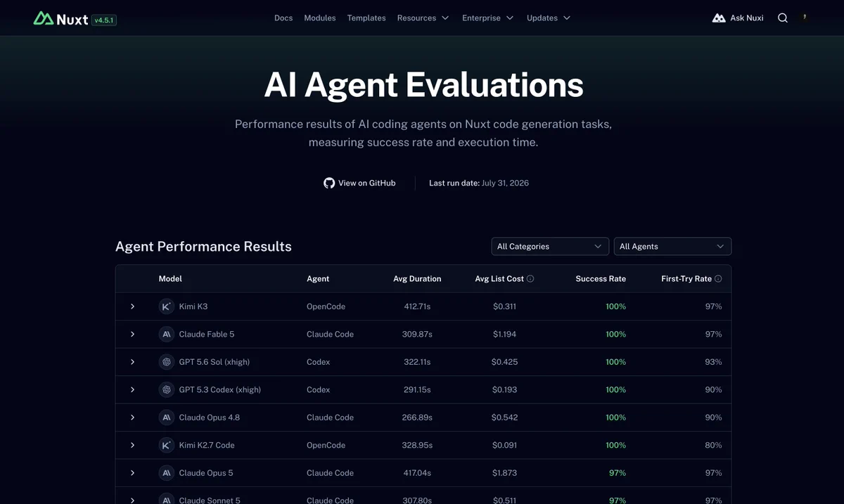Image resolution: width=844 pixels, height=504 pixels.
Task: Click the Success Rate column header
Action: pos(601,279)
